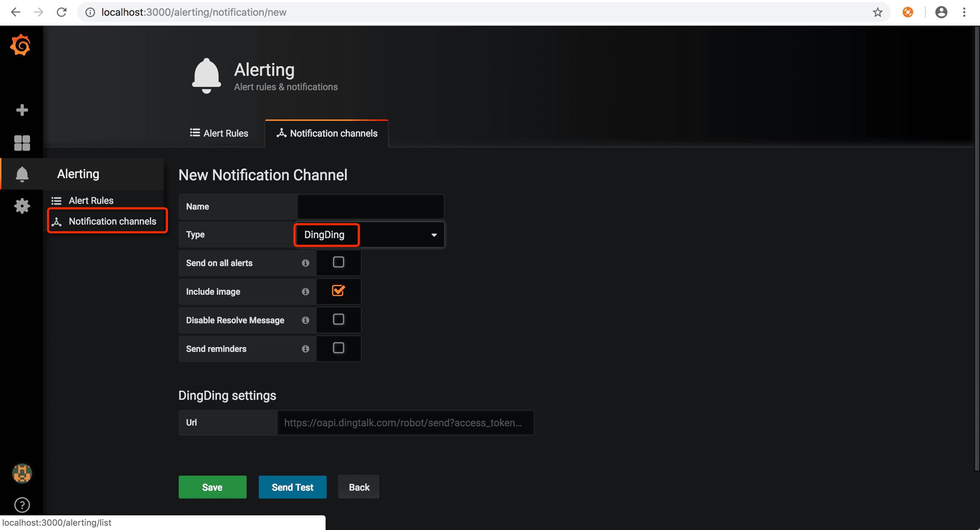Open the Create plus icon in sidebar
This screenshot has width=980, height=530.
click(x=22, y=110)
